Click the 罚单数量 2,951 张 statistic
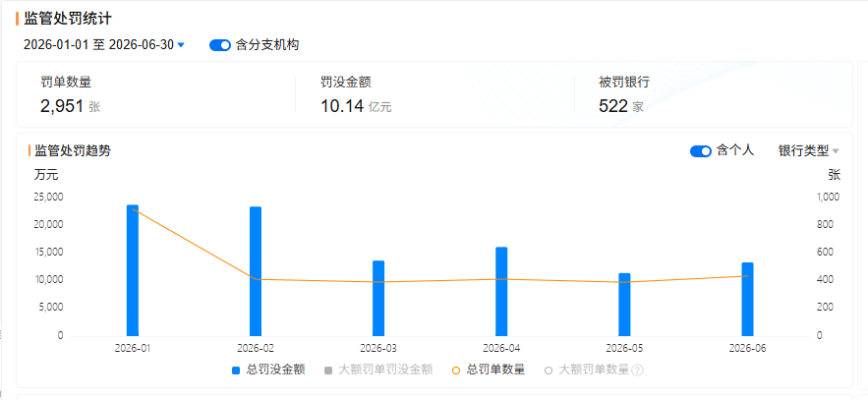The image size is (868, 400). 71,94
